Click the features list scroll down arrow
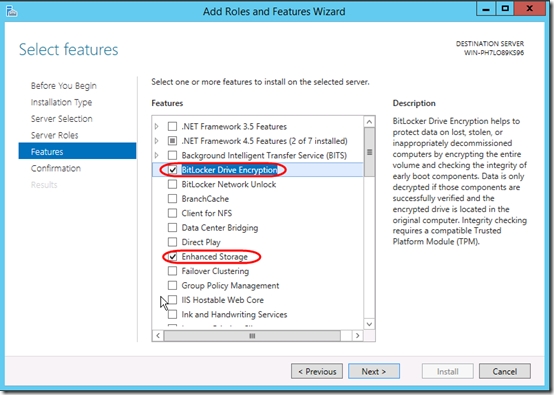 click(x=369, y=324)
